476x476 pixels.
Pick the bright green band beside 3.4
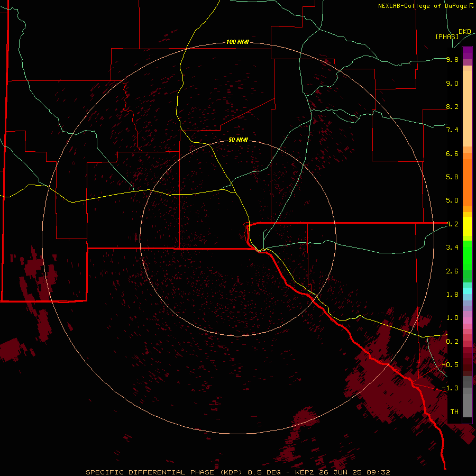tap(467, 255)
